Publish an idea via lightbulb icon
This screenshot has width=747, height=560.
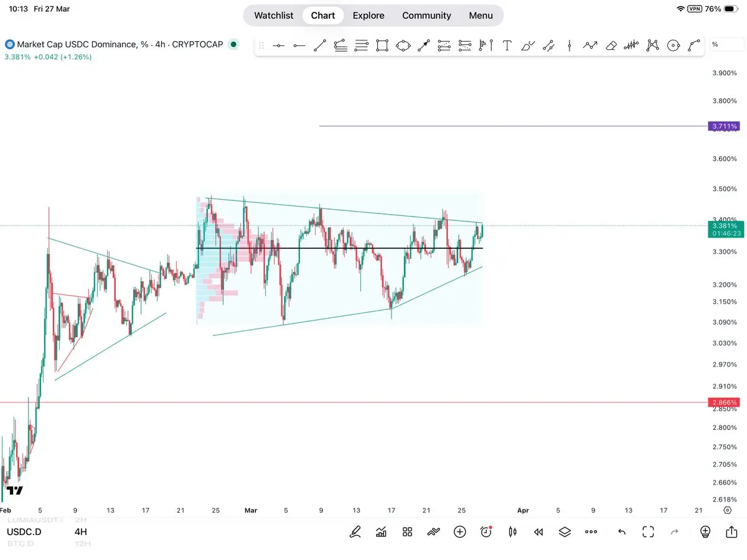pyautogui.click(x=705, y=532)
